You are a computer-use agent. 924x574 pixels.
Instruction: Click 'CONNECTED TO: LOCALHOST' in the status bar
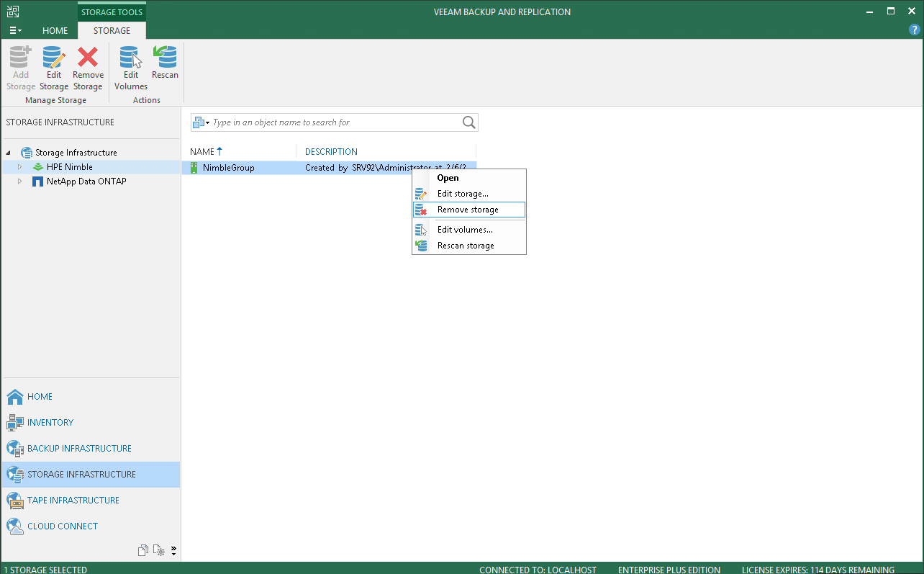point(538,570)
